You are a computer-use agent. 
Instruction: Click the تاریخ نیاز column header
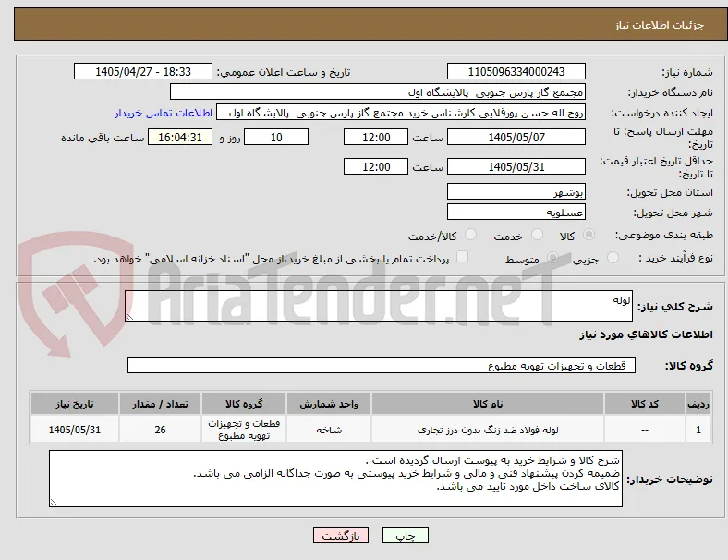pyautogui.click(x=75, y=404)
